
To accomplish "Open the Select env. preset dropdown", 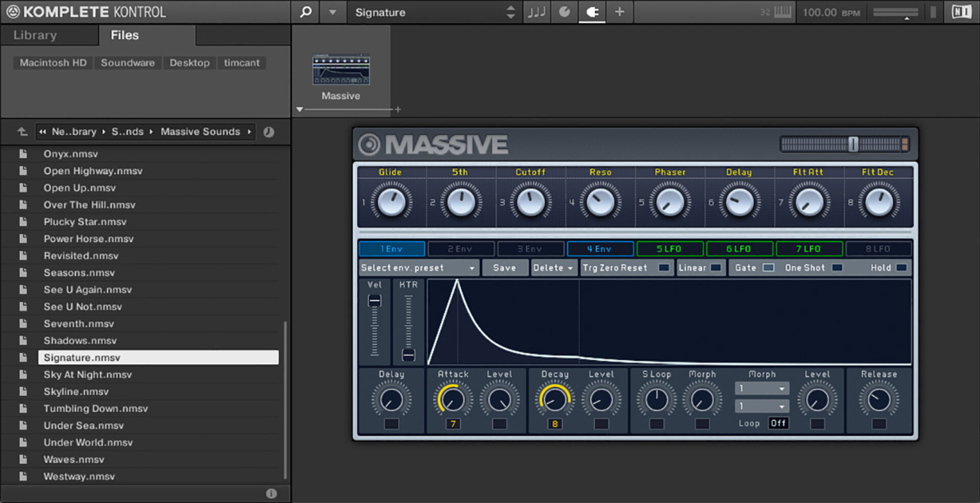I will 419,268.
